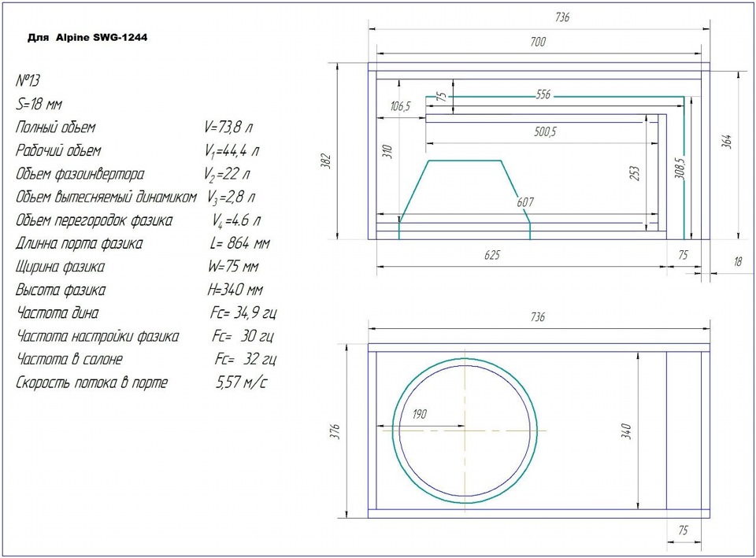The width and height of the screenshot is (756, 558).
Task: Select the 376 height dimension label
Action: [x=334, y=431]
